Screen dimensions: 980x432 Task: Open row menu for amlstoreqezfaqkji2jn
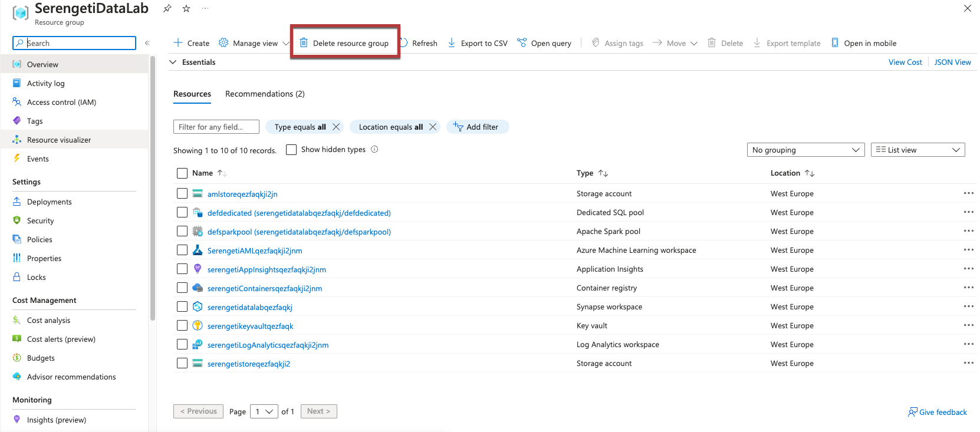[969, 193]
